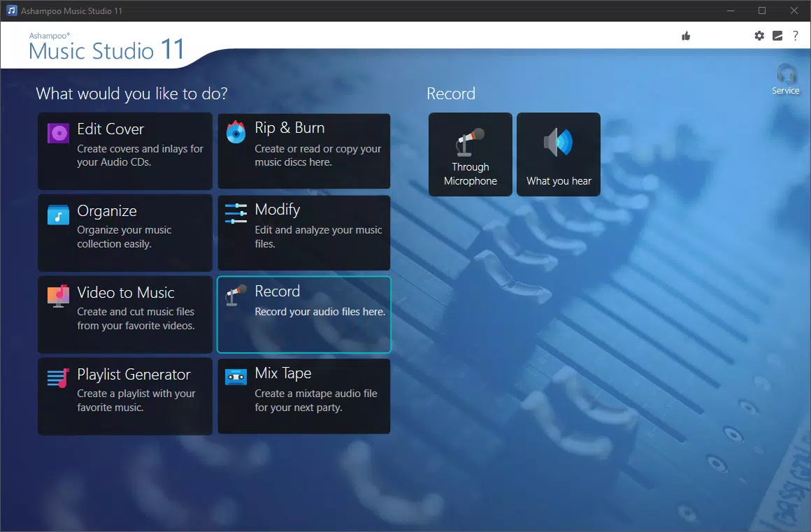The image size is (811, 532).
Task: Select the Organize title
Action: point(107,211)
